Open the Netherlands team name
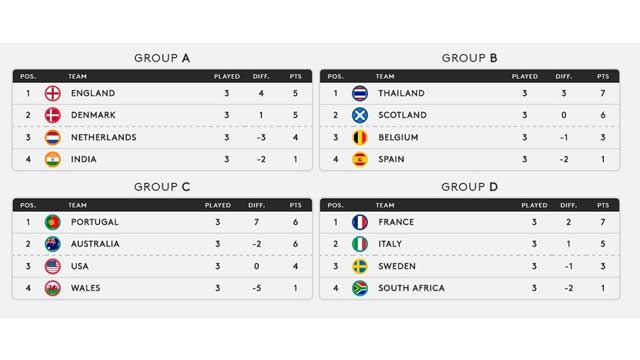Screen dimensions: 640x360 (x=104, y=138)
